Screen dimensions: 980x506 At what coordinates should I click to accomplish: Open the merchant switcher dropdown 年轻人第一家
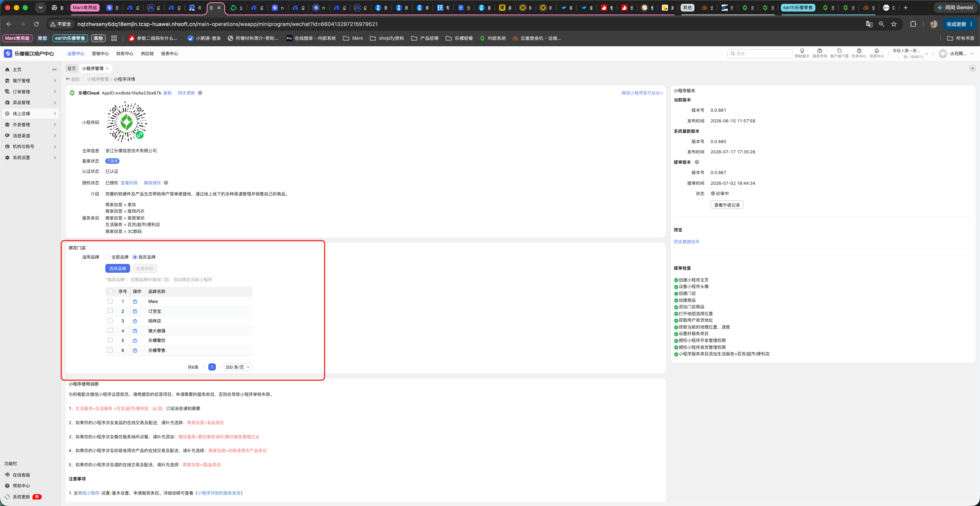pos(911,54)
